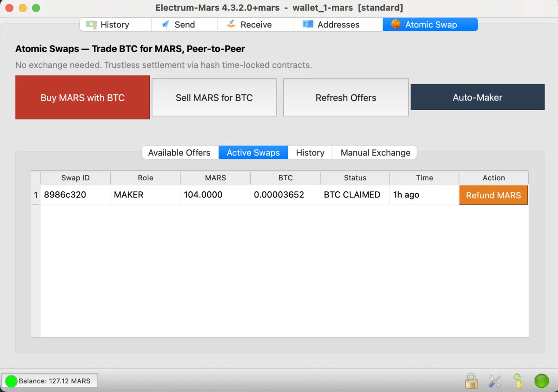Image resolution: width=558 pixels, height=392 pixels.
Task: Open the wallet seed icon
Action: pyautogui.click(x=518, y=381)
